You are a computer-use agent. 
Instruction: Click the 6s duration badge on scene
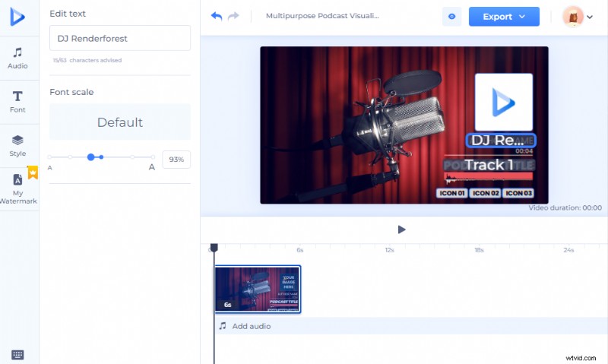click(227, 305)
